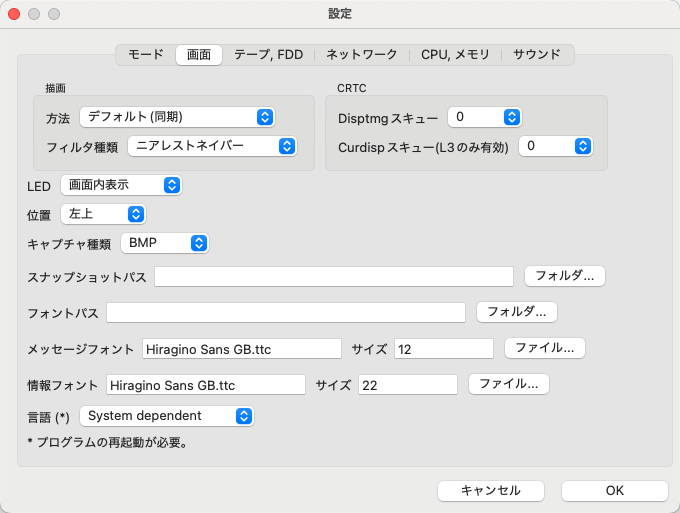Go to the CPU, メモリ tab
Image resolution: width=680 pixels, height=513 pixels.
point(454,55)
